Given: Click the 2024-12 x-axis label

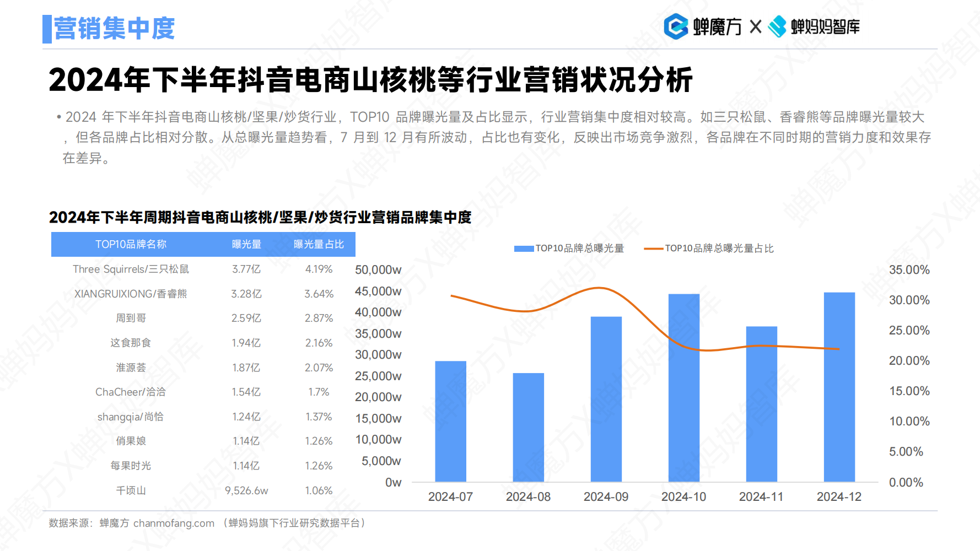Looking at the screenshot, I should (839, 496).
